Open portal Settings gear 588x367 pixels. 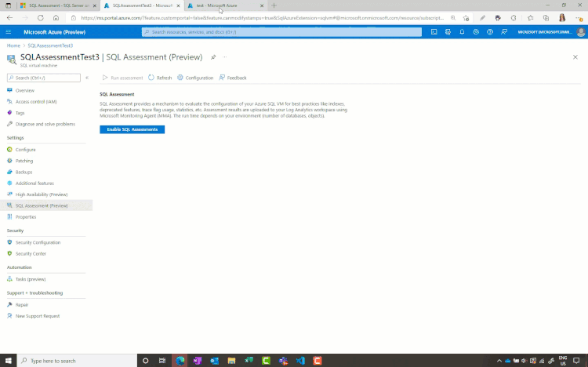pos(476,32)
